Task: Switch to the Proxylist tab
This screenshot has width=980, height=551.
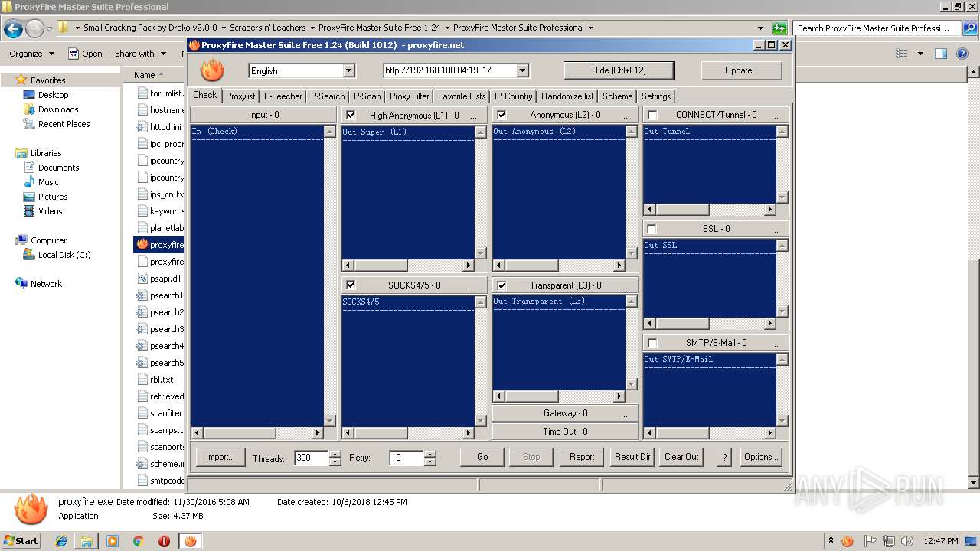Action: (x=240, y=96)
